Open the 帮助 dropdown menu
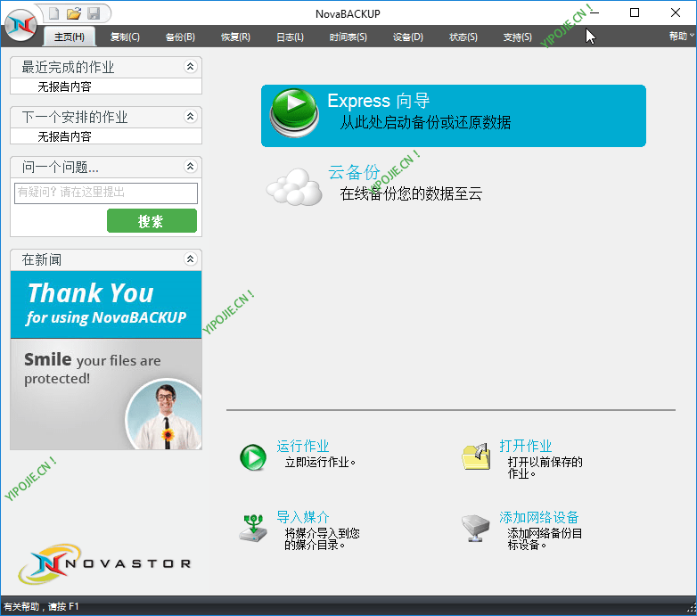 coord(681,37)
